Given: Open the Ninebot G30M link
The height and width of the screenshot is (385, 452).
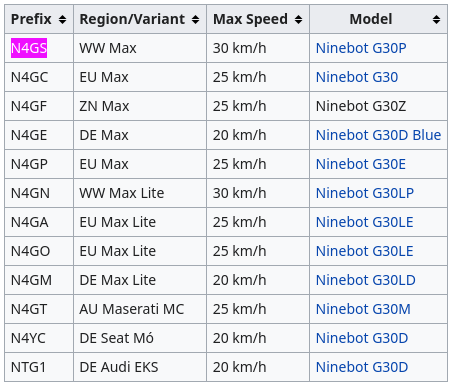Looking at the screenshot, I should click(x=363, y=309).
